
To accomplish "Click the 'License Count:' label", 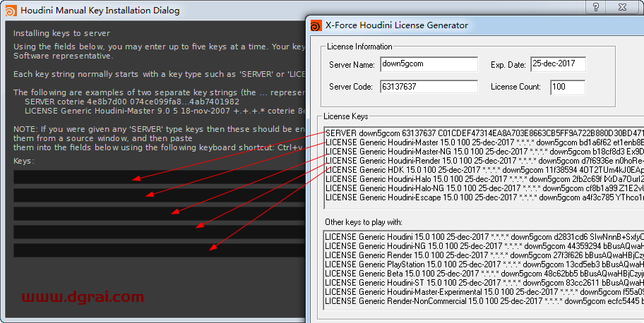I will pyautogui.click(x=516, y=87).
